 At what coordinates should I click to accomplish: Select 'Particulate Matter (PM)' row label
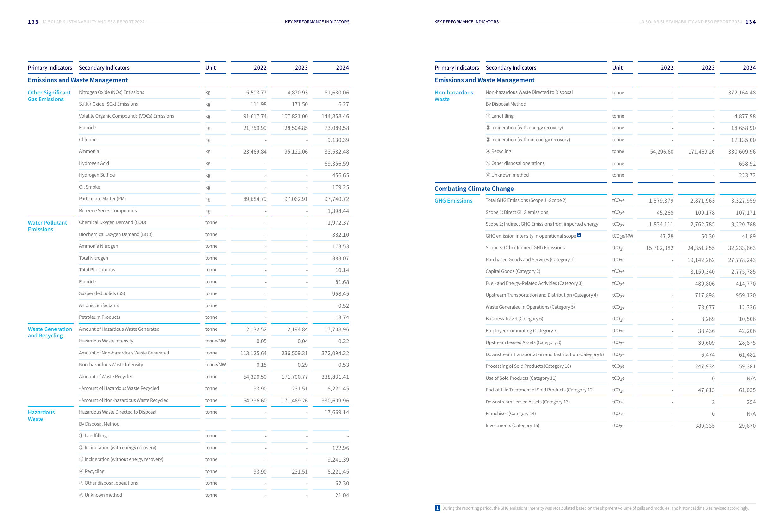point(102,199)
